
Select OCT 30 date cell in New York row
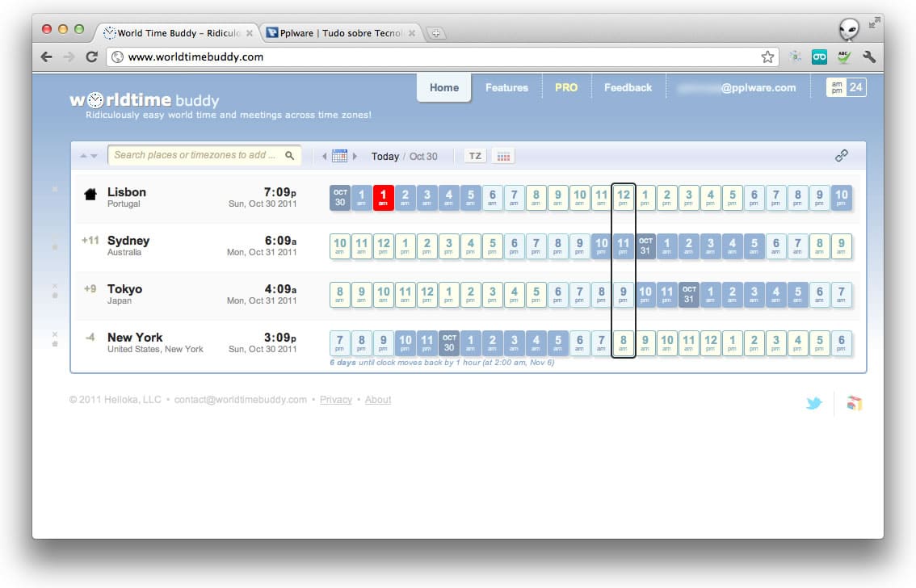[x=448, y=343]
